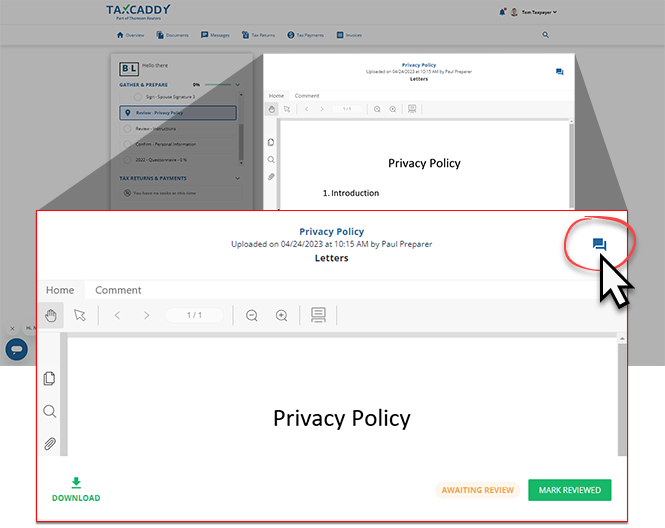Open the Tom Taxpayer account dropdown
Image resolution: width=665 pixels, height=528 pixels.
click(539, 12)
